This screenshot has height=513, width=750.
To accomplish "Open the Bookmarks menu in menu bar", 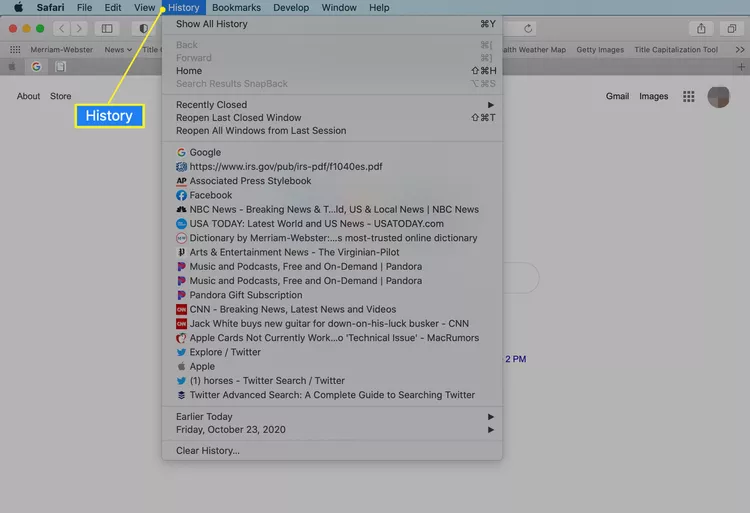I will point(236,8).
